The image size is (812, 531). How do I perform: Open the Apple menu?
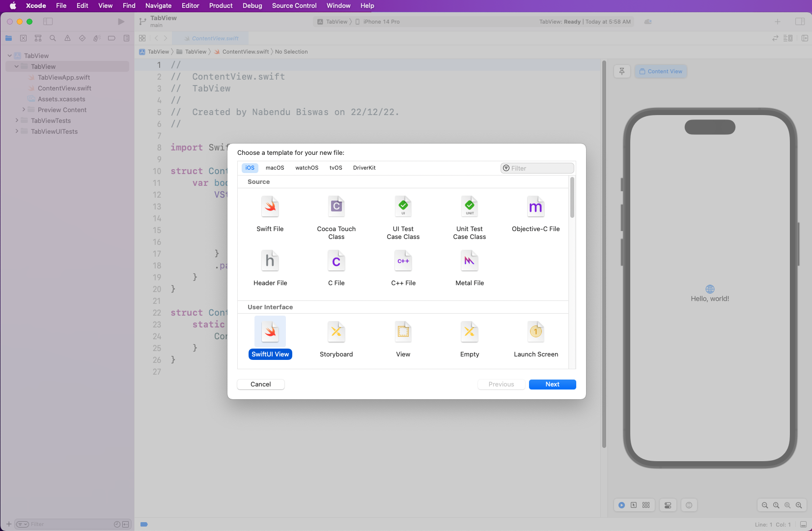click(x=13, y=6)
